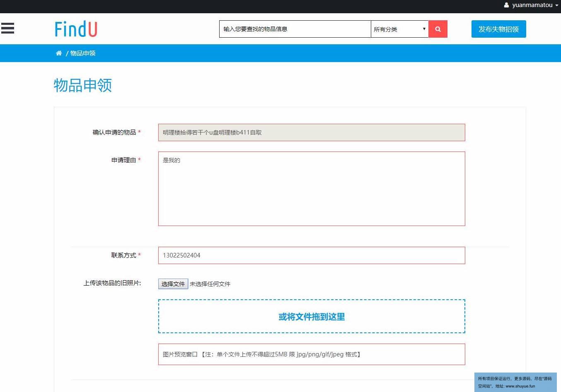Click the 或将文件拖到这里 drop zone

(x=311, y=317)
